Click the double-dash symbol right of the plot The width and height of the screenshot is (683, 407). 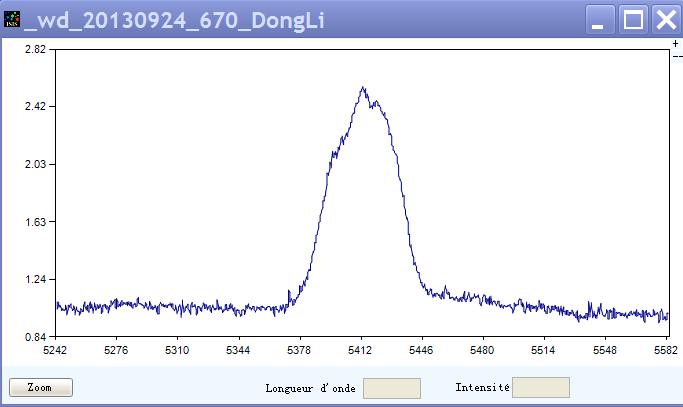point(677,57)
